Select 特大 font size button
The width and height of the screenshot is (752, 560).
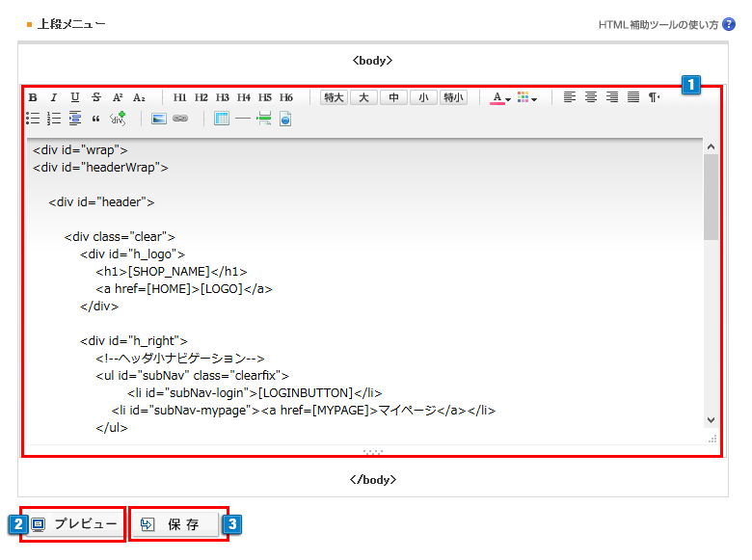(x=334, y=97)
